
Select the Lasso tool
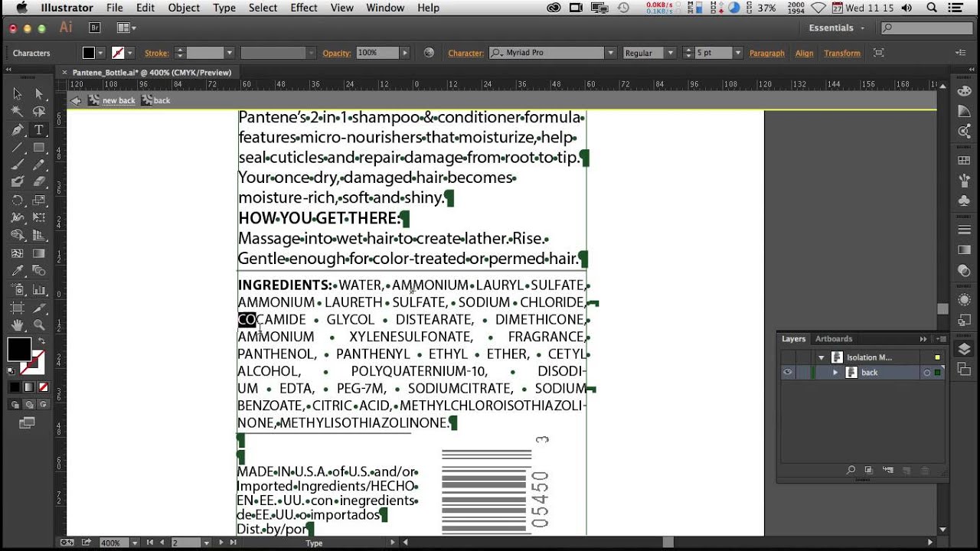coord(38,112)
